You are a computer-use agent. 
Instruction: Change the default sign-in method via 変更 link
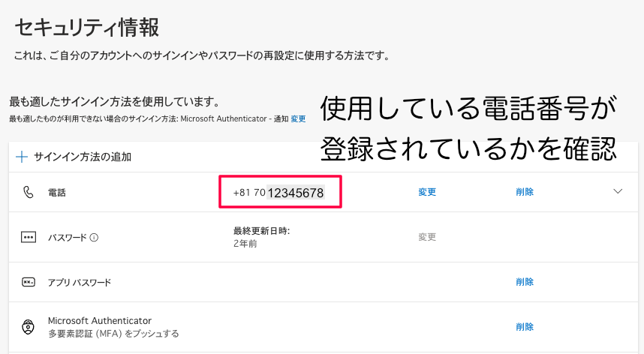(298, 118)
